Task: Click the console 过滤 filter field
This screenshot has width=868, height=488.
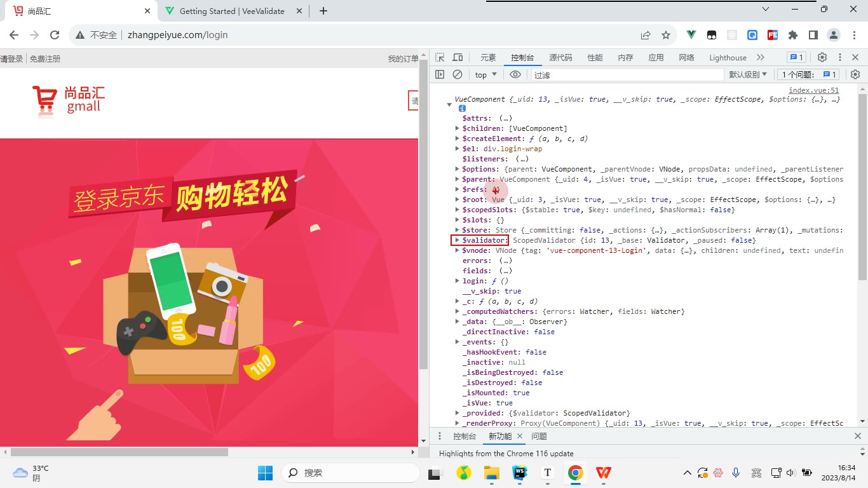Action: pyautogui.click(x=627, y=74)
